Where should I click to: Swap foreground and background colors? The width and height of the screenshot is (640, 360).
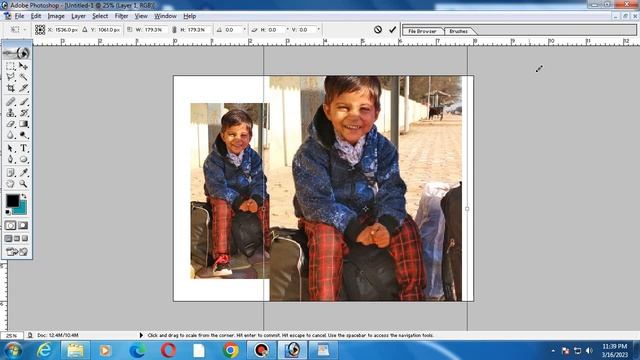coord(24,196)
